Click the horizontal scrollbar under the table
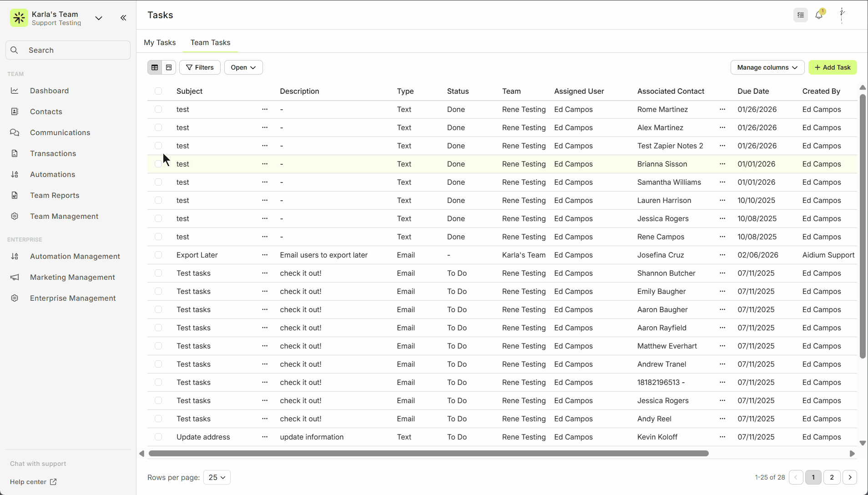The height and width of the screenshot is (495, 868). pyautogui.click(x=428, y=454)
